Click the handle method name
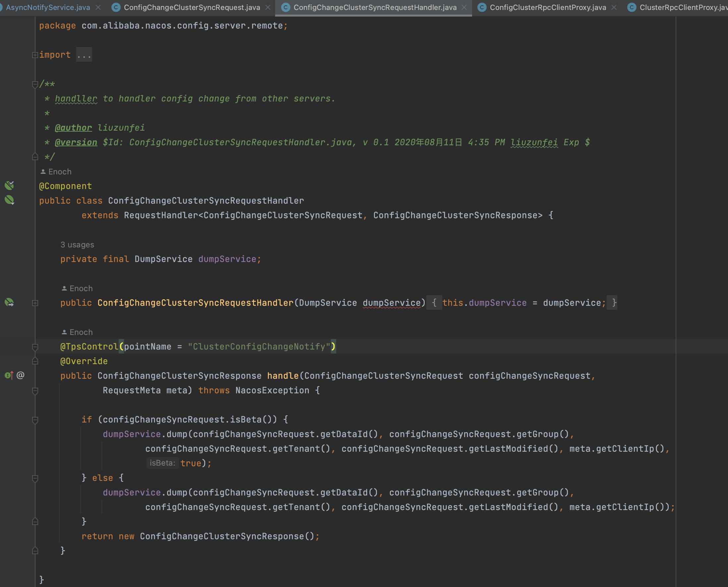Screen dimensions: 728x587 [x=282, y=376]
